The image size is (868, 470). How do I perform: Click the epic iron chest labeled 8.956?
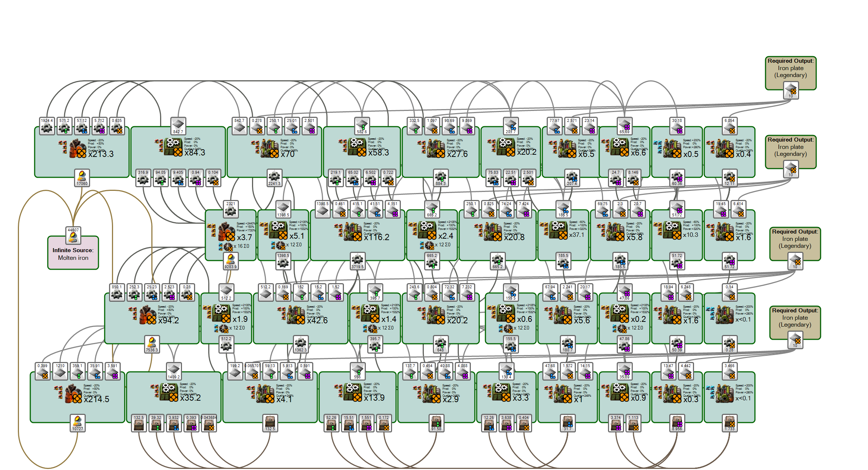677,423
